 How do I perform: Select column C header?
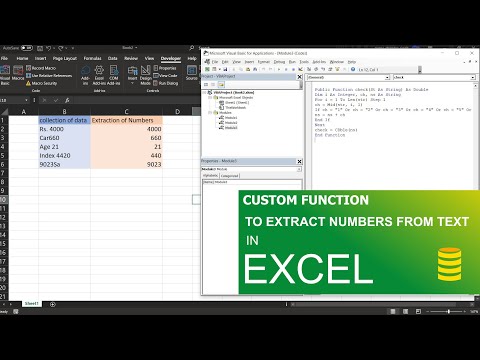(x=126, y=111)
